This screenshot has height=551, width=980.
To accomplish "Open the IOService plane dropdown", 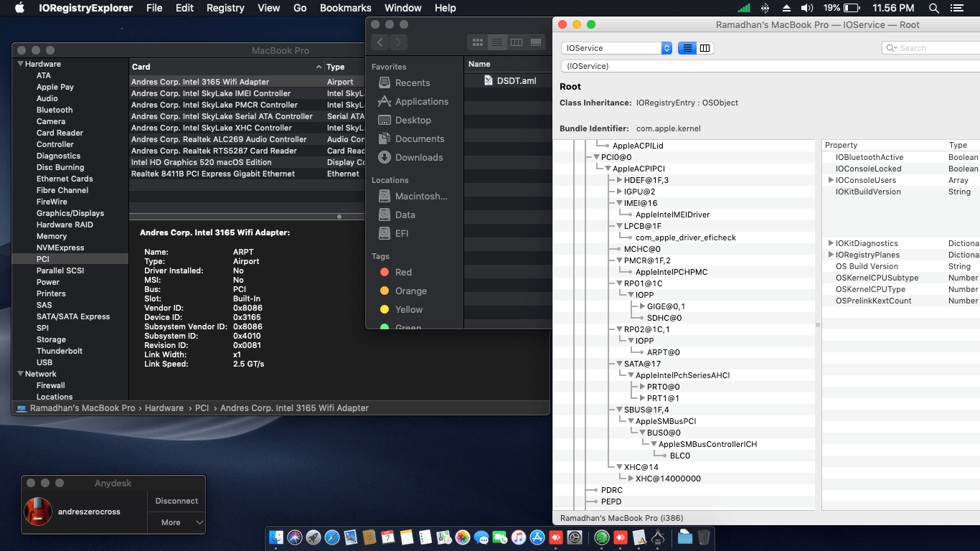I will [x=616, y=48].
